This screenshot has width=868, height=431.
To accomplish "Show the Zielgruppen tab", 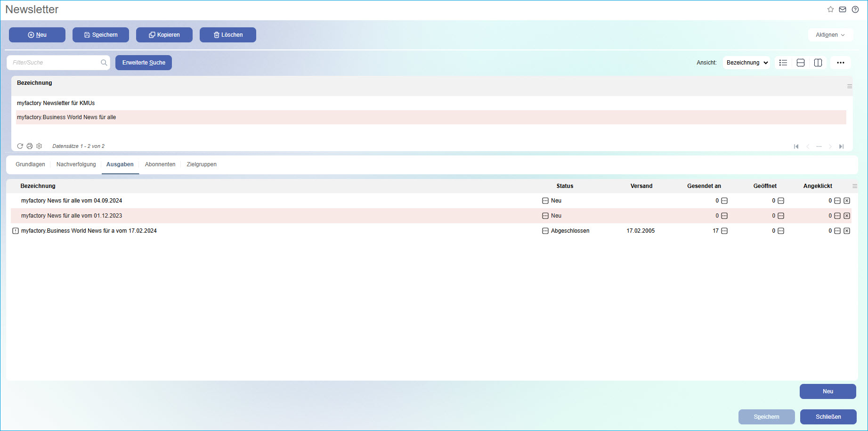I will coord(202,164).
